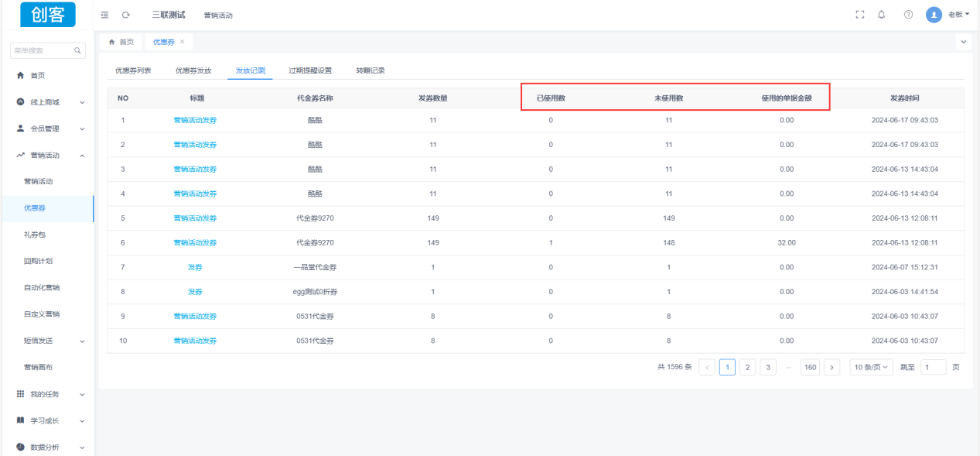Click the user avatar icon
The image size is (980, 456).
pyautogui.click(x=934, y=15)
